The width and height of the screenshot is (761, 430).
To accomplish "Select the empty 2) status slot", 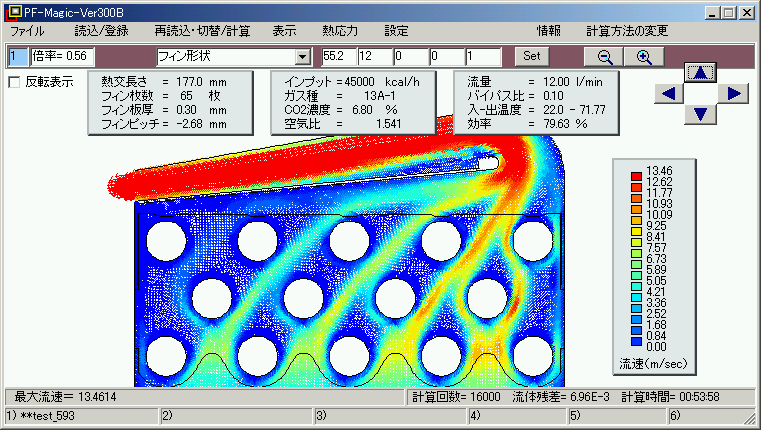I will point(236,416).
